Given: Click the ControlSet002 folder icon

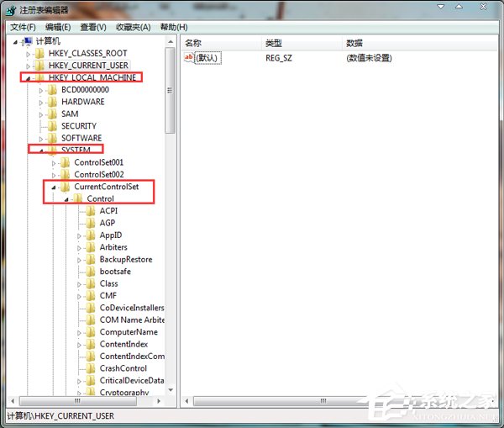Looking at the screenshot, I should pos(65,174).
